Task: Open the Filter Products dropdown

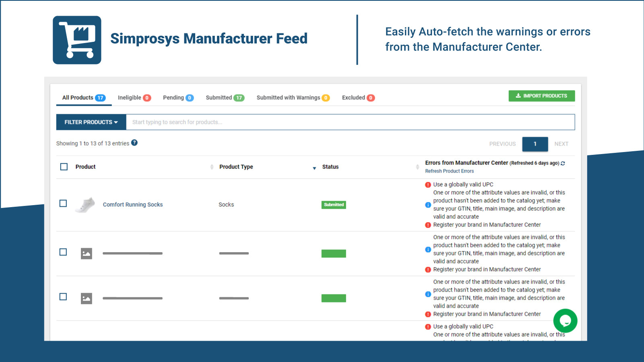Action: 91,122
